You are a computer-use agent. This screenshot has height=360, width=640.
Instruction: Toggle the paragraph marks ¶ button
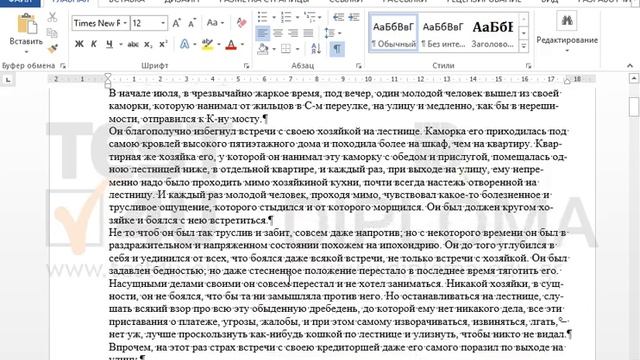click(337, 49)
